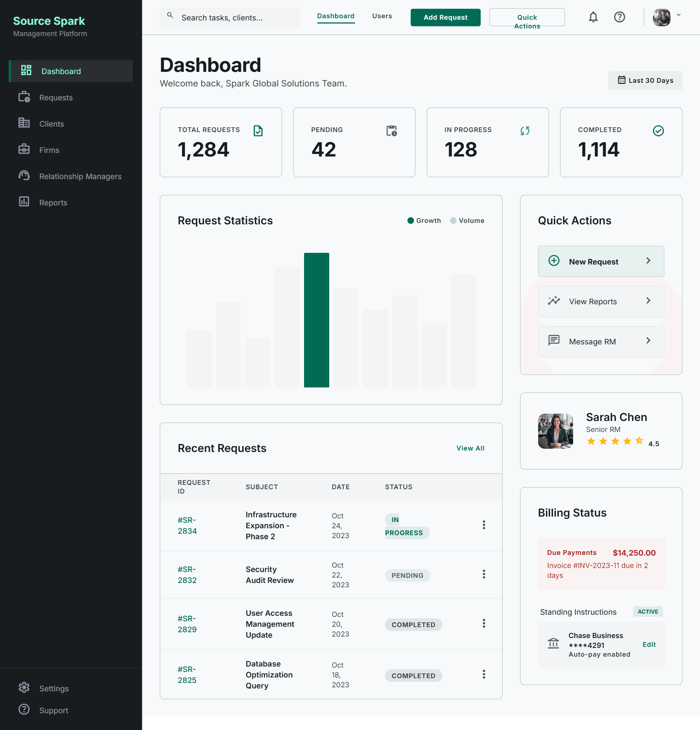The image size is (700, 730).
Task: Open Requests in the sidebar
Action: tap(71, 97)
